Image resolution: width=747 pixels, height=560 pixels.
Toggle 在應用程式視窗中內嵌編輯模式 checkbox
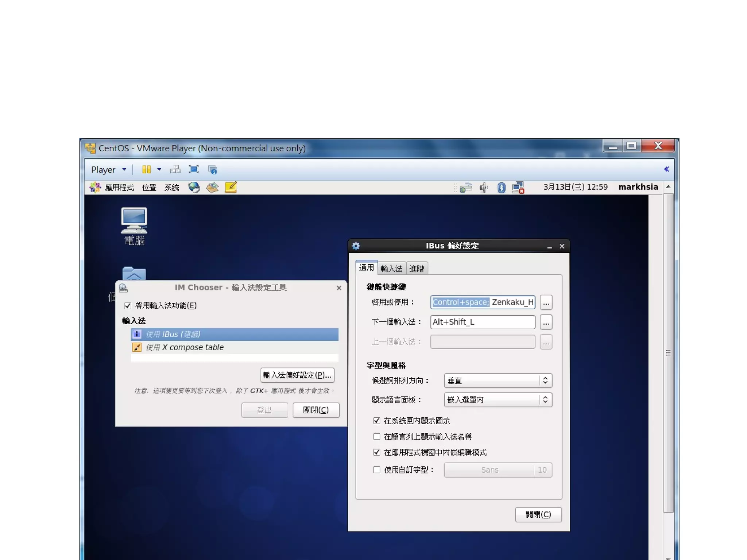(x=377, y=452)
